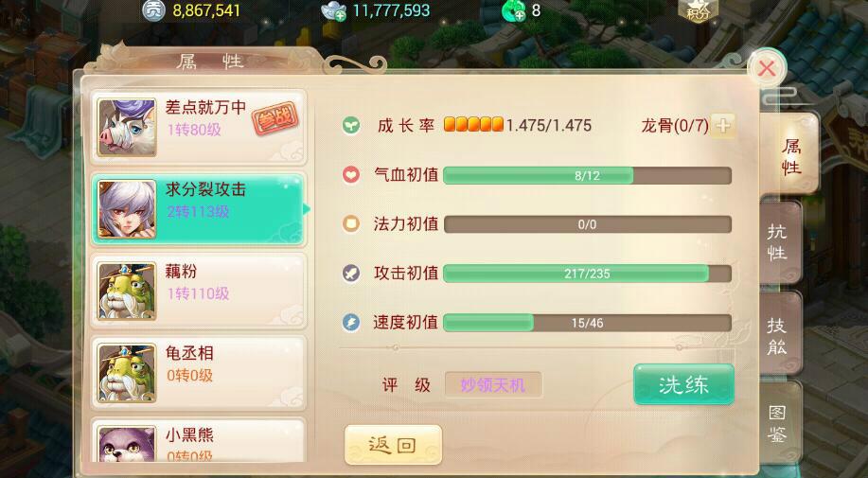Click the 法力初值 mana icon

click(x=350, y=224)
